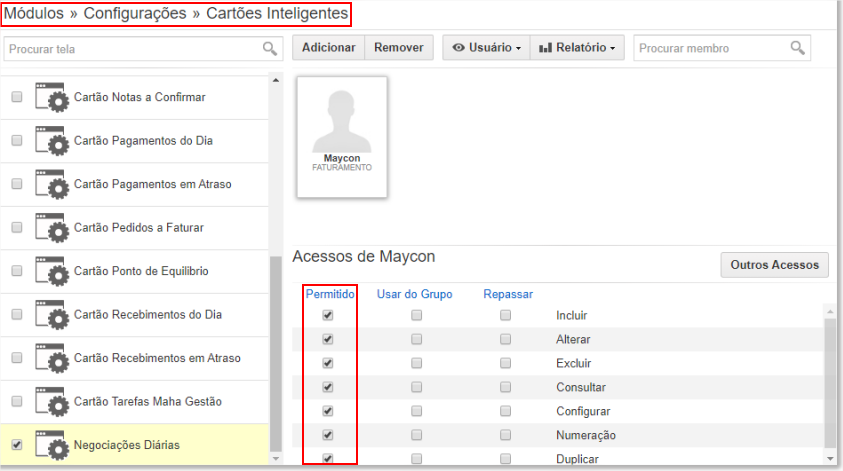
Task: Check the Cartão Tarefas Maha Gestão checkbox
Action: (17, 401)
